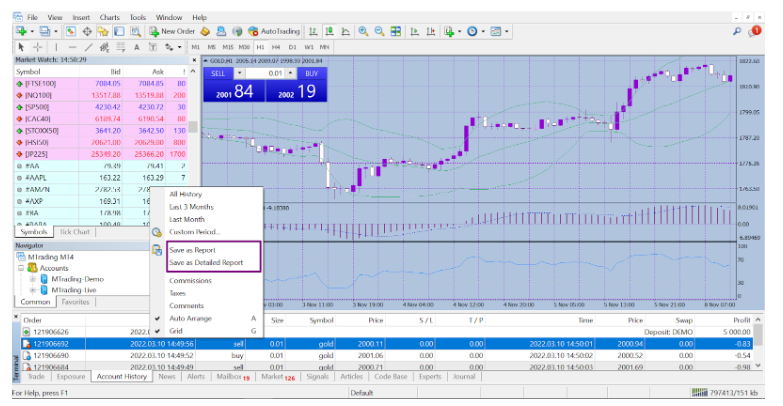Image resolution: width=783 pixels, height=406 pixels.
Task: Close the Market Watch panel
Action: click(x=194, y=60)
